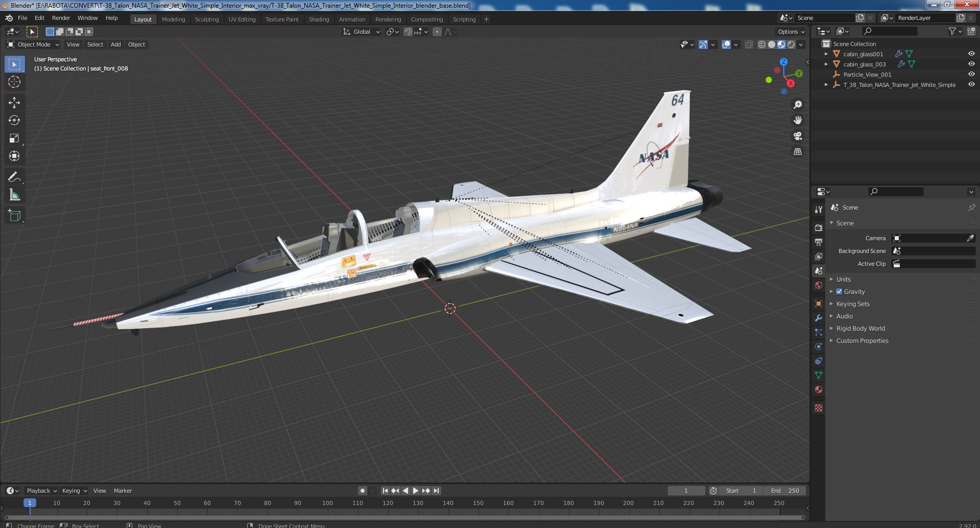Select the Annotate tool
The height and width of the screenshot is (528, 980).
point(14,177)
